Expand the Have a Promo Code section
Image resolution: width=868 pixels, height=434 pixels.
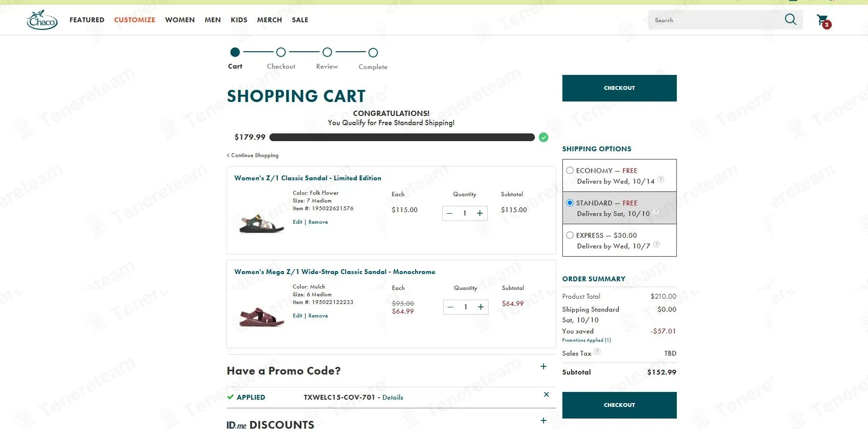(x=544, y=366)
